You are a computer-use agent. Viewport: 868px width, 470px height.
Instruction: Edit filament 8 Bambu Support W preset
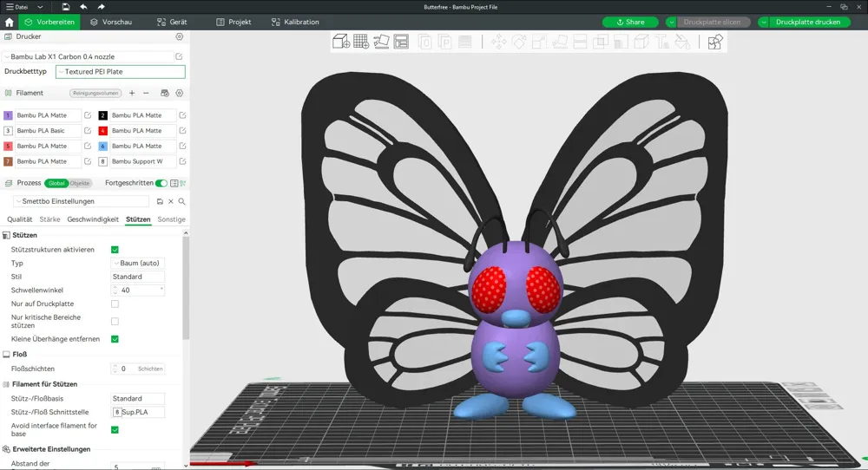pos(182,161)
